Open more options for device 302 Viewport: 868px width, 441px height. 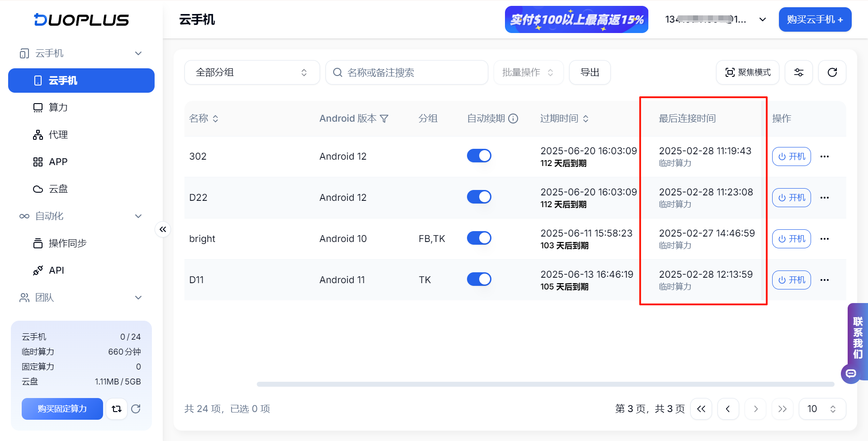[x=825, y=156]
